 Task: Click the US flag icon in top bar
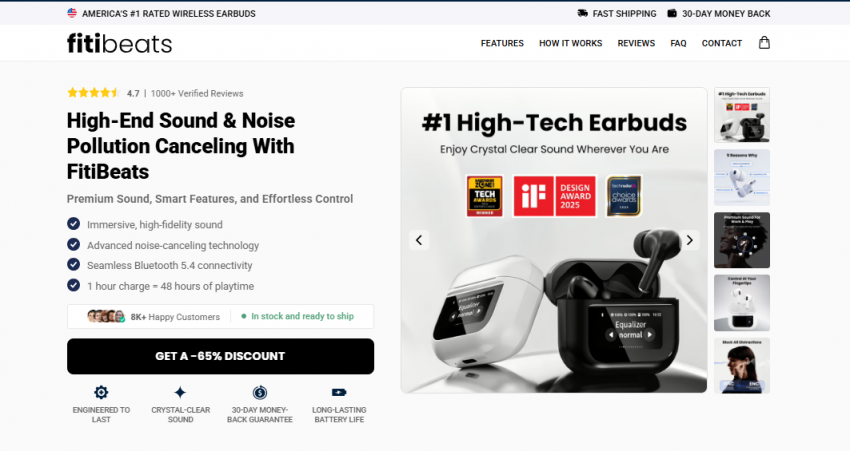[72, 13]
